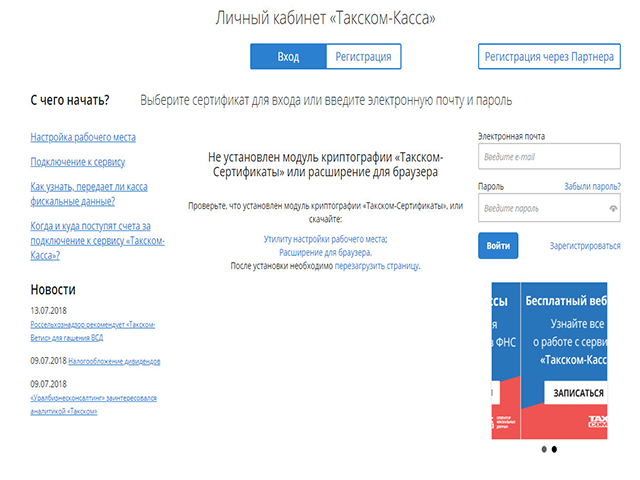
Task: Click the Бесплатный веб banner image
Action: click(564, 360)
